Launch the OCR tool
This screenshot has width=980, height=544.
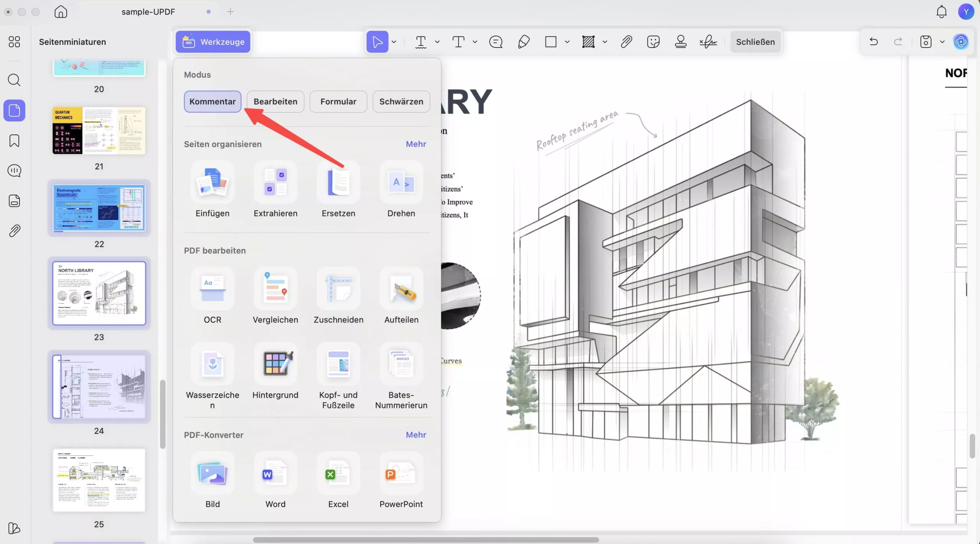(212, 288)
